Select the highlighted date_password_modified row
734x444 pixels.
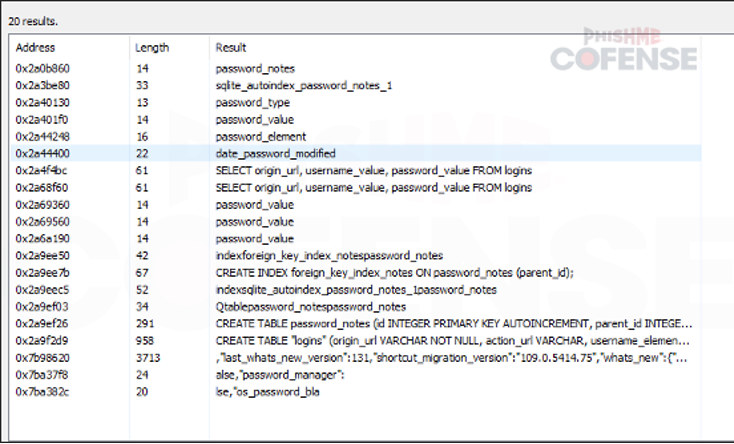click(x=275, y=154)
